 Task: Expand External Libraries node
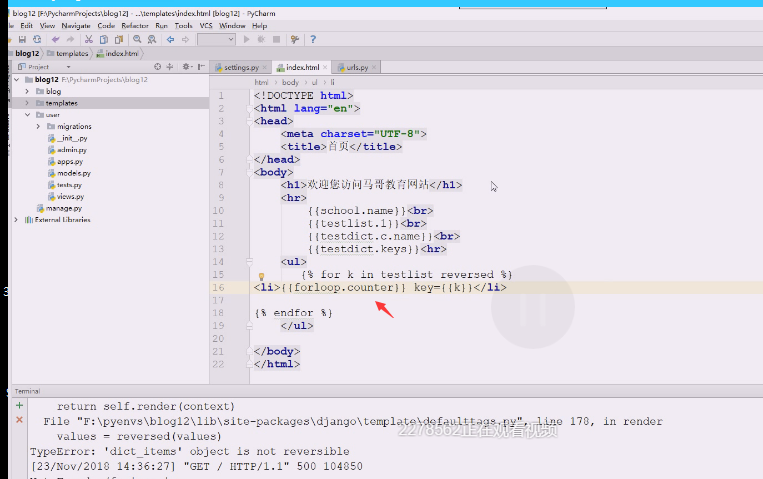pyautogui.click(x=17, y=220)
